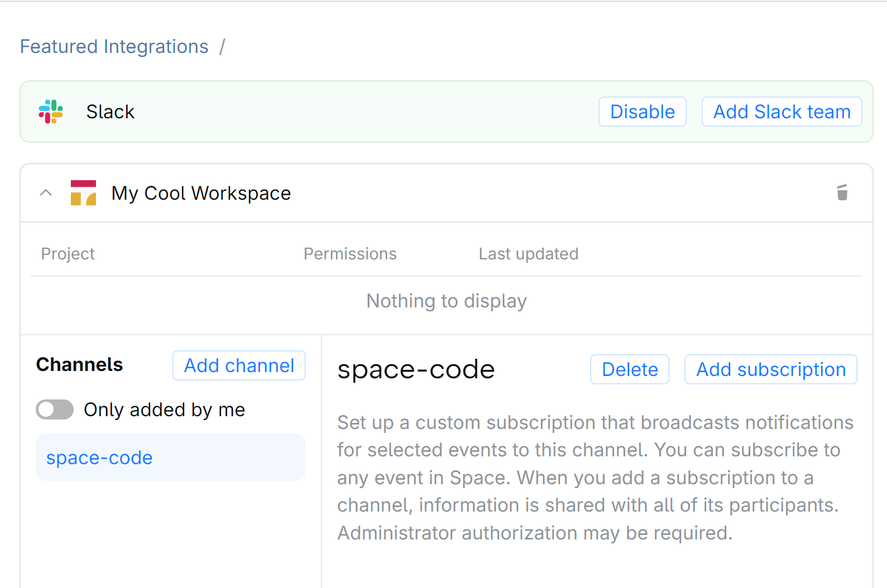Add subscription to space-code channel
The image size is (887, 588).
point(770,369)
